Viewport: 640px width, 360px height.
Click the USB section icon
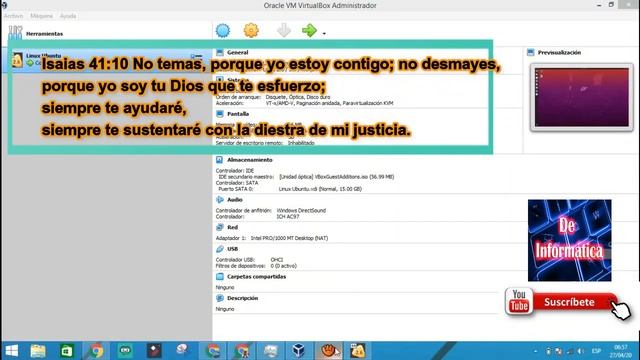click(220, 249)
